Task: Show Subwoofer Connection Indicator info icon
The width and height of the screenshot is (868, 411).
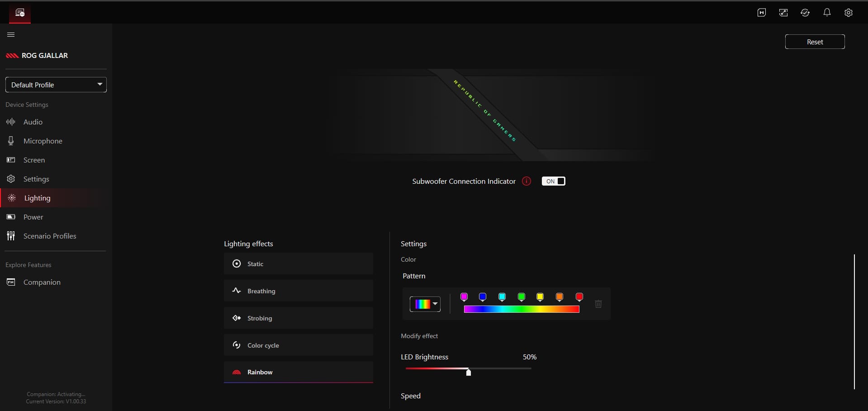Action: (526, 181)
